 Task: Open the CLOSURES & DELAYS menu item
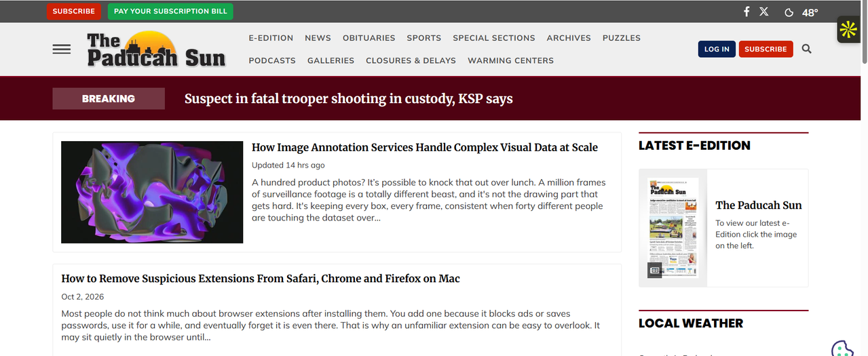[411, 60]
